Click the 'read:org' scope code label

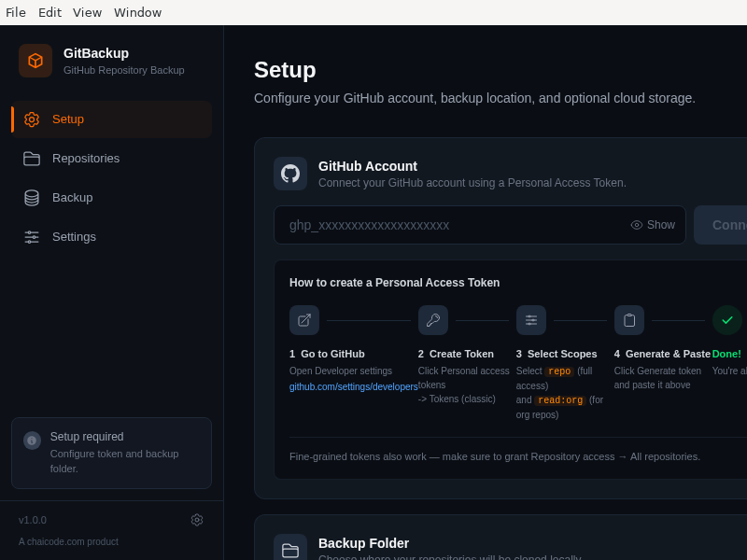pos(559,400)
